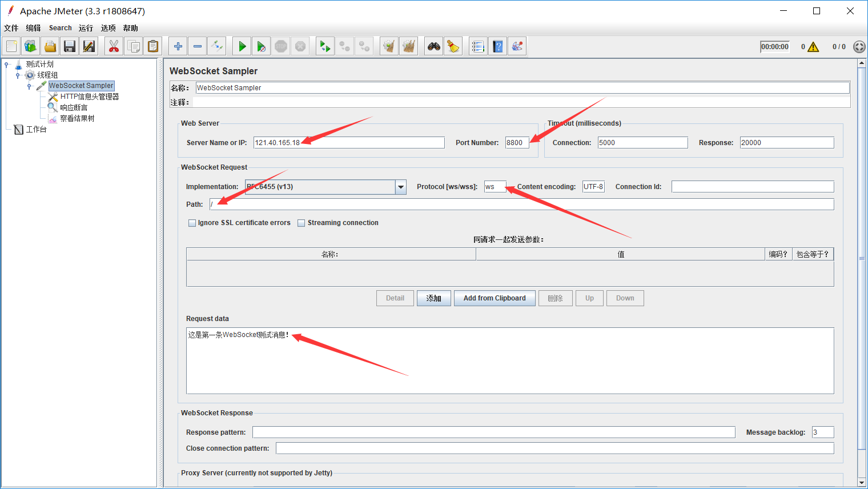Open the 编辑 menu
Image resolution: width=868 pixels, height=489 pixels.
(33, 28)
